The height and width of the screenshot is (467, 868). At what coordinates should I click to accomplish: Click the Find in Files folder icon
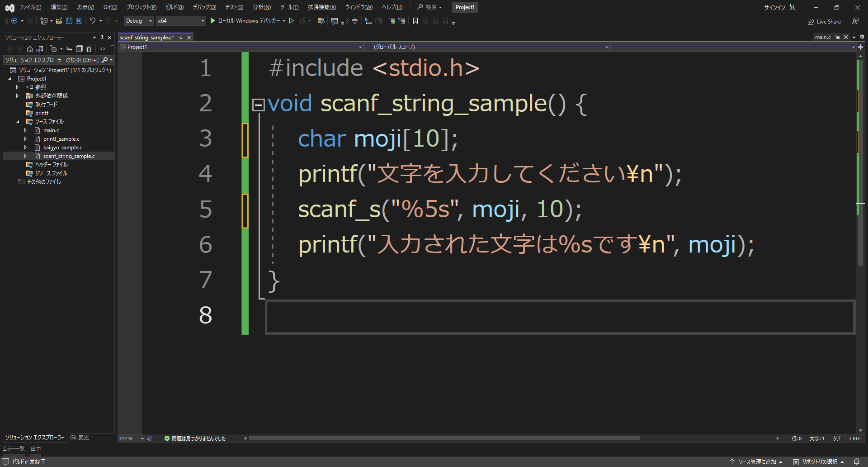click(x=321, y=21)
